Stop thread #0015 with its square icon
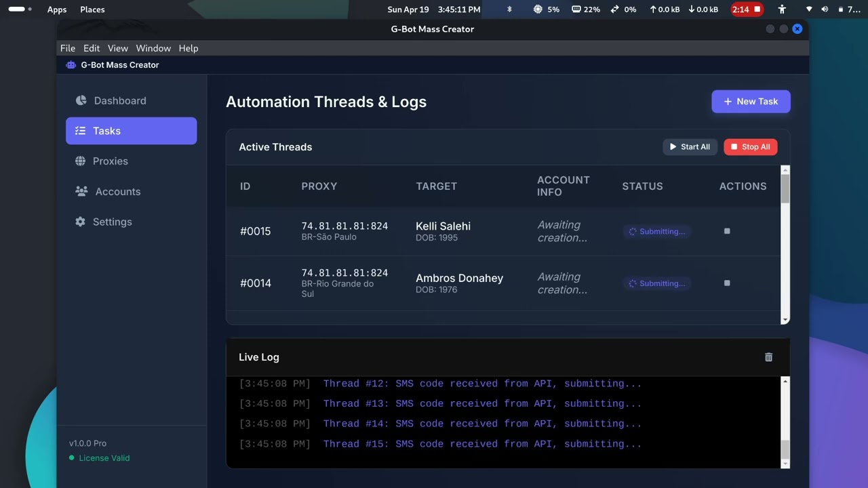Screen dimensions: 868x488 point(727,231)
